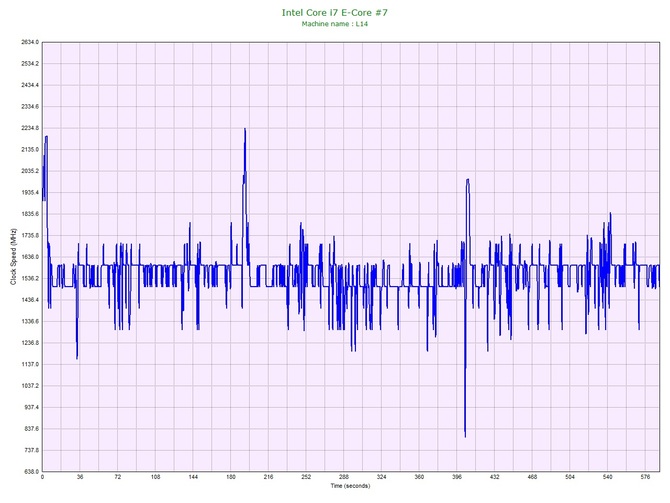
Task: Click the 2035.2 y-axis value
Action: (30, 171)
